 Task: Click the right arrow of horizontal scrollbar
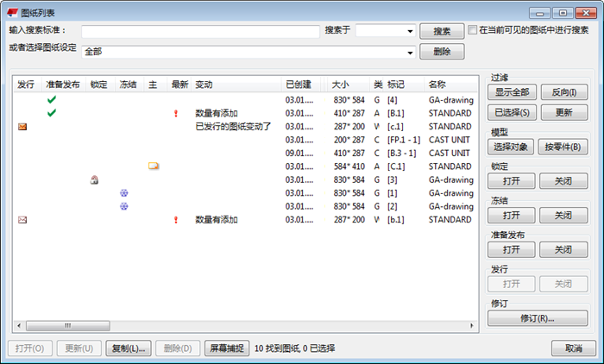(472, 326)
